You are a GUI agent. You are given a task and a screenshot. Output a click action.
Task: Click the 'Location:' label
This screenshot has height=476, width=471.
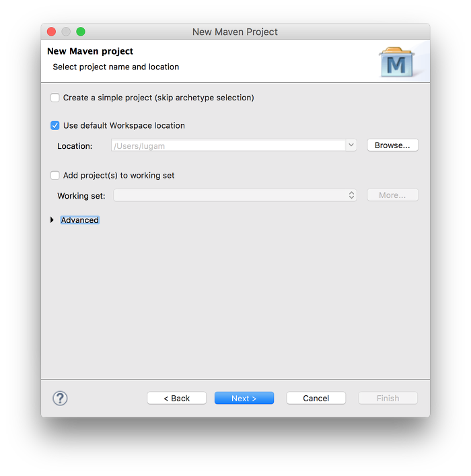click(75, 146)
